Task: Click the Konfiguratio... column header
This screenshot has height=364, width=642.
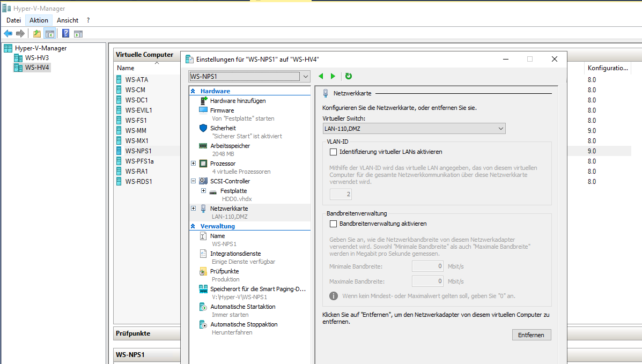Action: 608,68
